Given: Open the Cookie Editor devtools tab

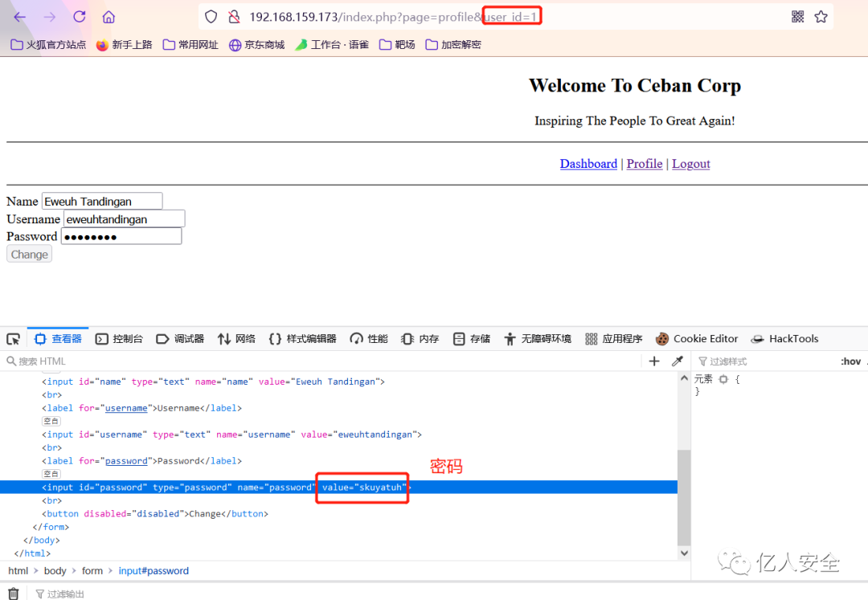Looking at the screenshot, I should point(696,339).
